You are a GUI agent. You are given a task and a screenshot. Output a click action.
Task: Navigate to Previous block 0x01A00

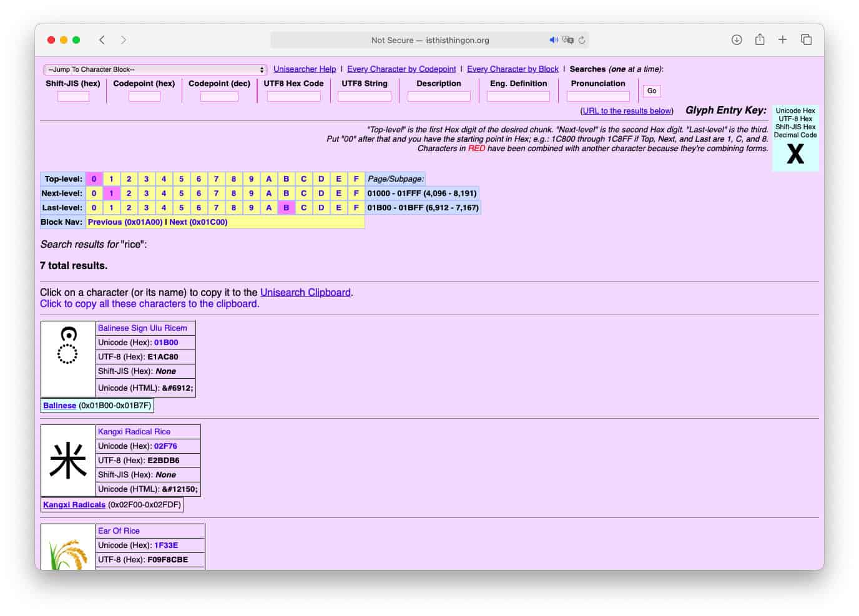coord(125,222)
